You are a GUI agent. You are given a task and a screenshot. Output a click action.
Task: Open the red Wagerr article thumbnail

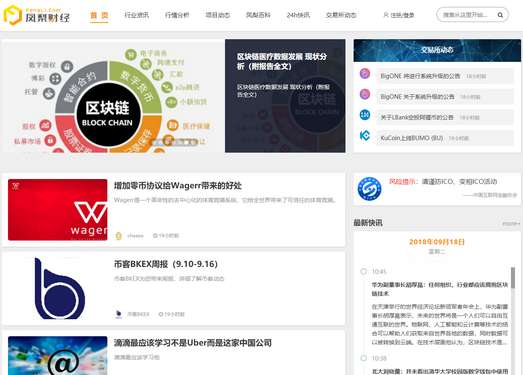pyautogui.click(x=58, y=210)
